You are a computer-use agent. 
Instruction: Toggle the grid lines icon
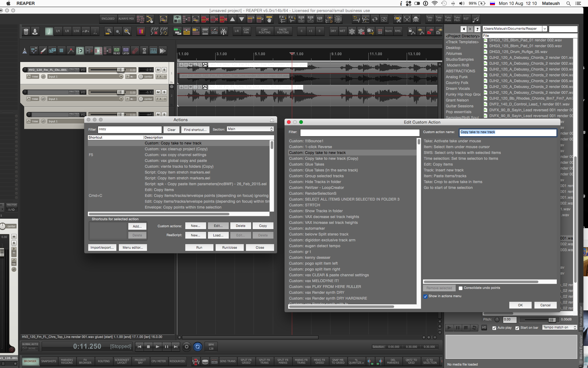tap(62, 51)
